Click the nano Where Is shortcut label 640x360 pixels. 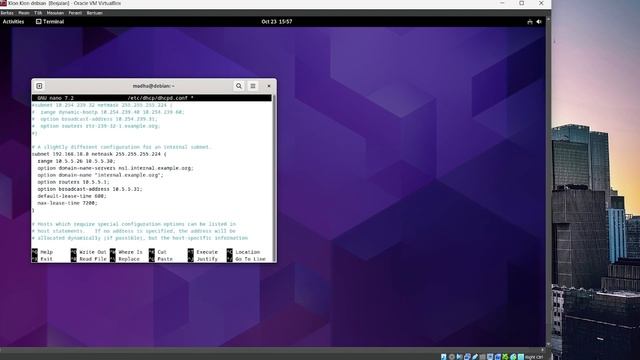tap(131, 252)
